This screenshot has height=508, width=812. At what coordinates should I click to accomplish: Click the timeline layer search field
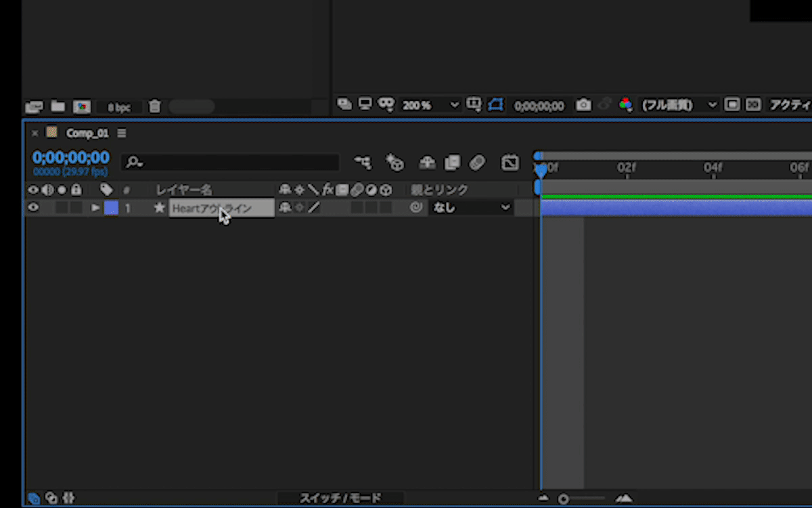point(230,163)
